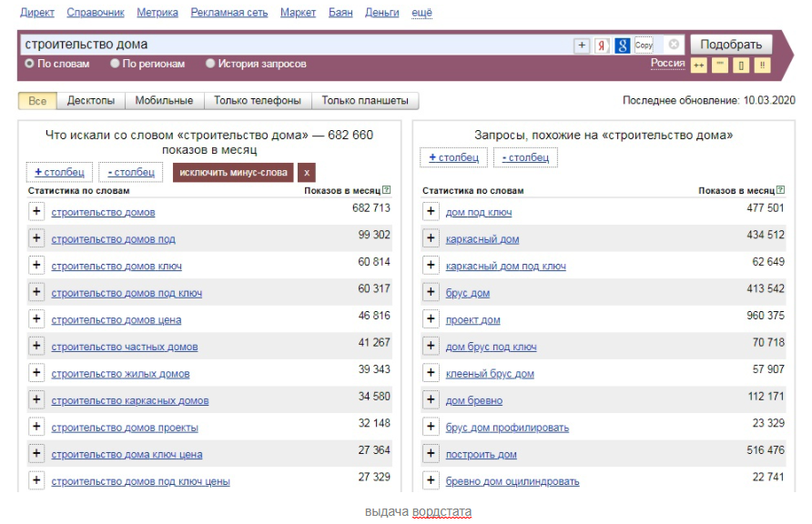Open help icon near right Показов в месяц
Image resolution: width=812 pixels, height=524 pixels.
[x=781, y=190]
